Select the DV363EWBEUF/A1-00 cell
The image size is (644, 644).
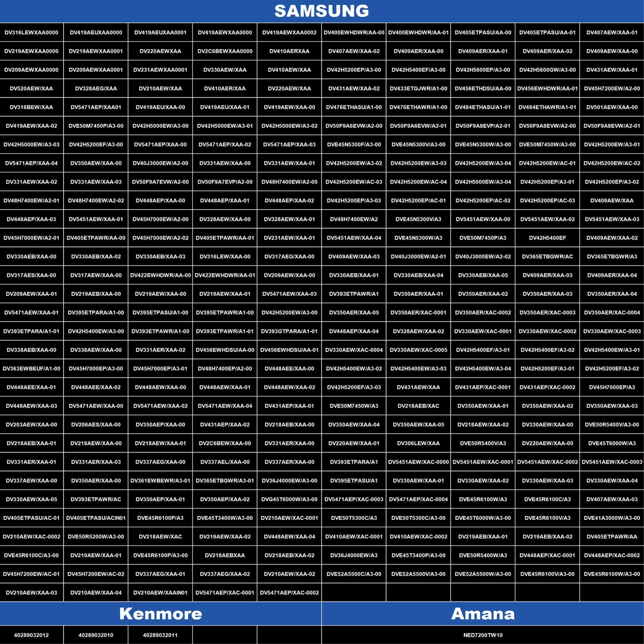pyautogui.click(x=31, y=368)
